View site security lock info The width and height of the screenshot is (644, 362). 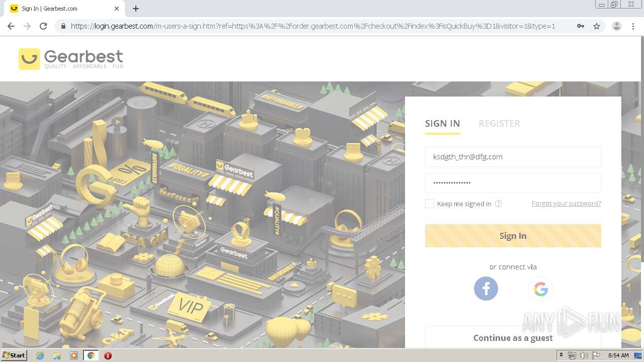[63, 26]
